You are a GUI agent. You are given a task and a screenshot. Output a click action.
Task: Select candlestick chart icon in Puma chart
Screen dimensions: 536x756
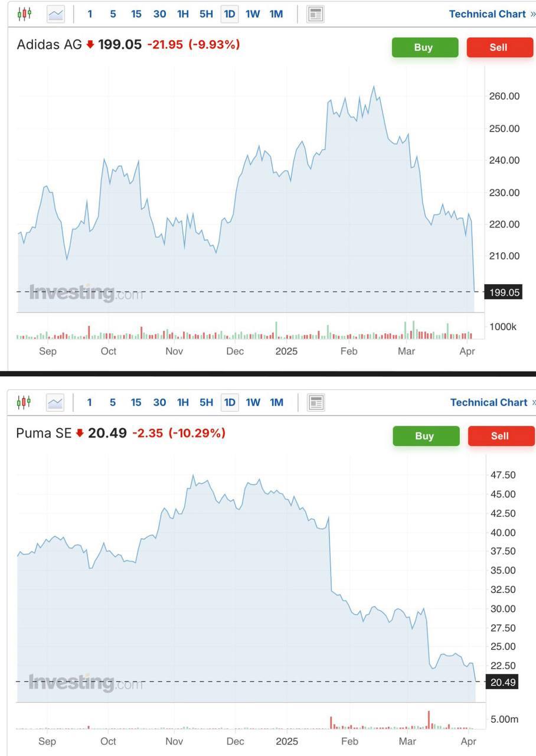click(24, 402)
